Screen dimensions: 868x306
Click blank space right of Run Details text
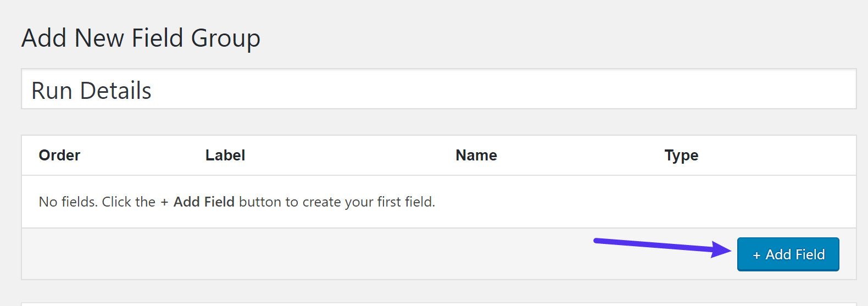click(494, 90)
